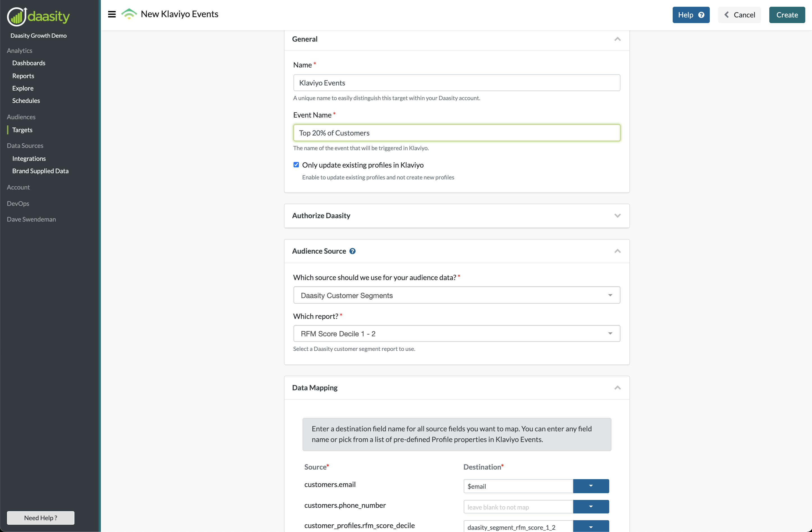This screenshot has width=812, height=532.
Task: Click the hamburger menu icon
Action: point(112,14)
